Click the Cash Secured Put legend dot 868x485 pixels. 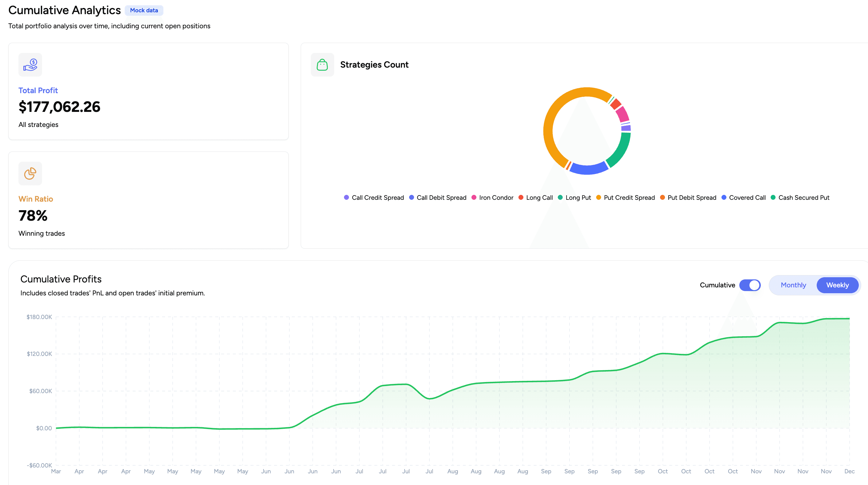[x=773, y=197]
